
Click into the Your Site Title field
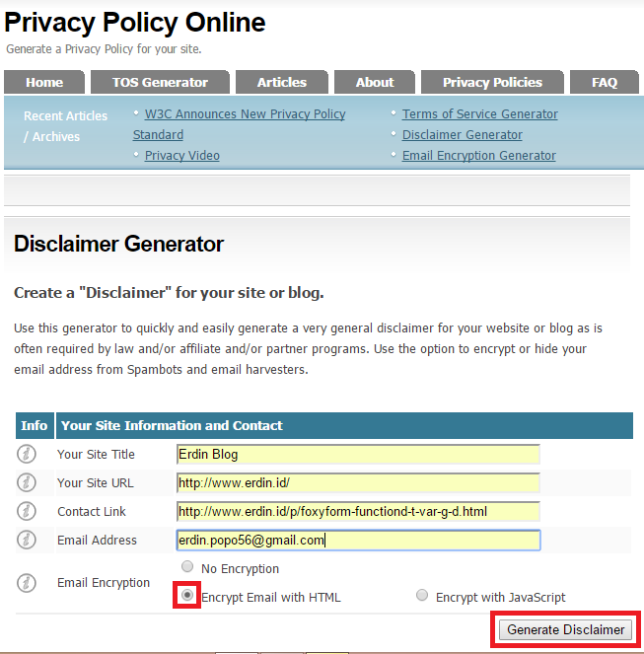click(358, 454)
